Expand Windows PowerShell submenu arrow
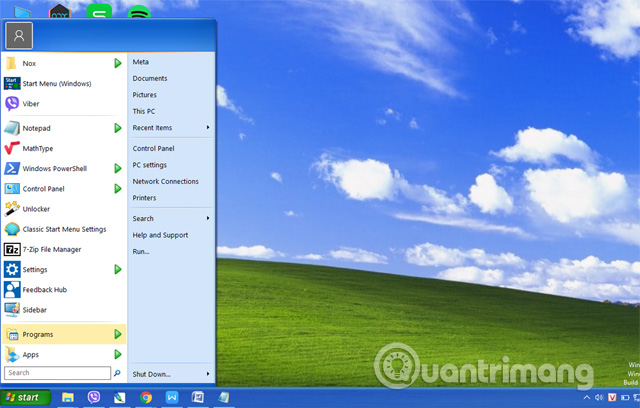640x408 pixels. [118, 169]
